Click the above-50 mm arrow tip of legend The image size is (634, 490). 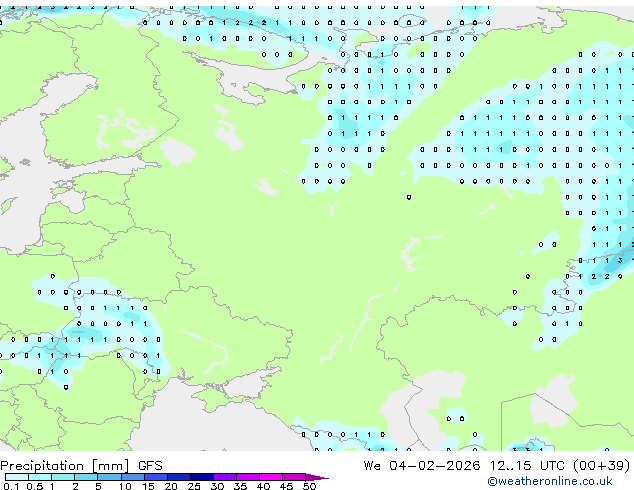pyautogui.click(x=317, y=477)
